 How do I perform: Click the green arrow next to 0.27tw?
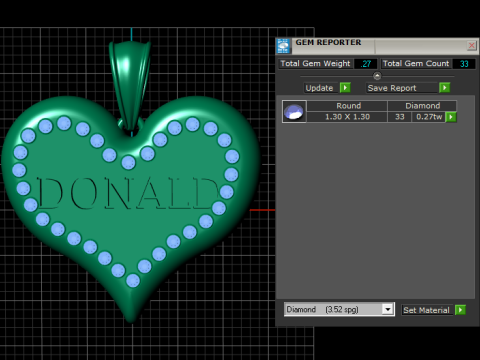(x=451, y=117)
